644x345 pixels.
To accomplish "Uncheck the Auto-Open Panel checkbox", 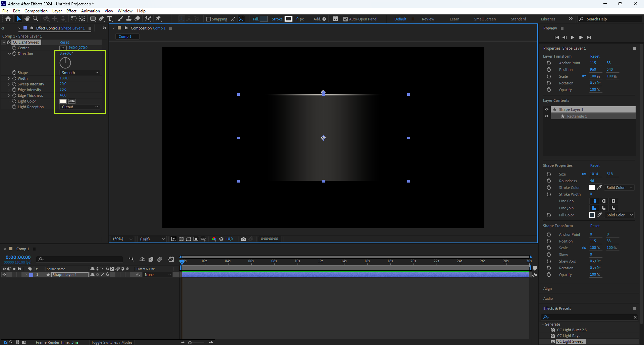I will pyautogui.click(x=345, y=19).
